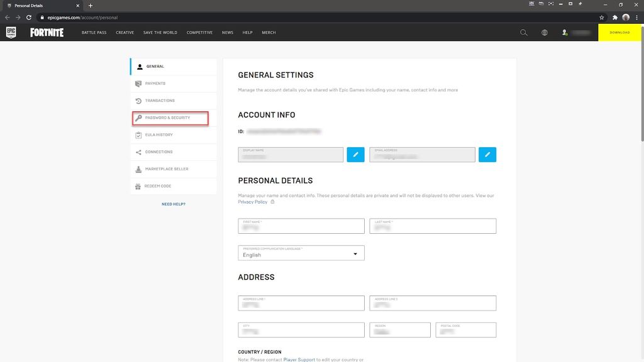Open the Competitive menu item
The width and height of the screenshot is (644, 362).
click(199, 32)
